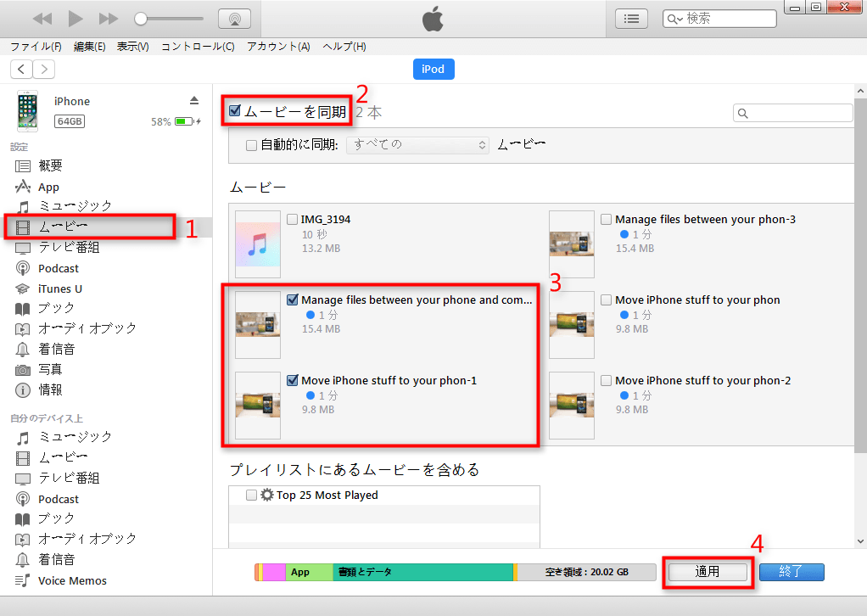Click the 64GB capacity label
This screenshot has height=616, width=867.
click(x=70, y=121)
